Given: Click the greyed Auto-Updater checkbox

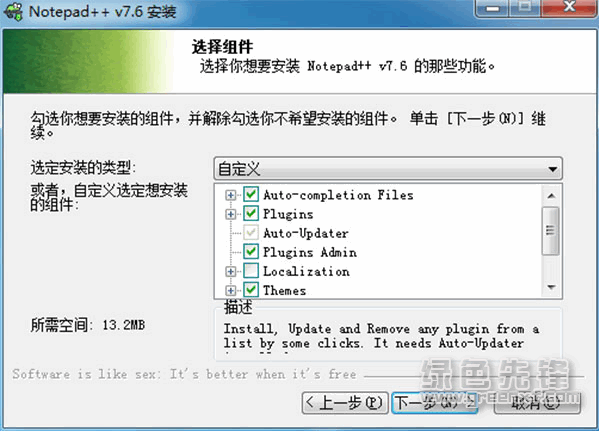Looking at the screenshot, I should point(251,233).
